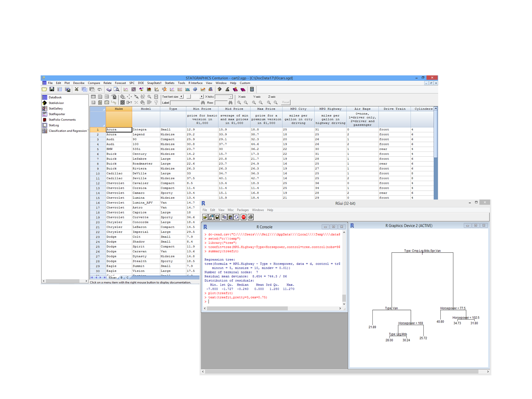Viewport: 532px width, 399px height.
Task: Click the Paste icon in the STATGRAPHICS toolbar
Action: (x=92, y=89)
